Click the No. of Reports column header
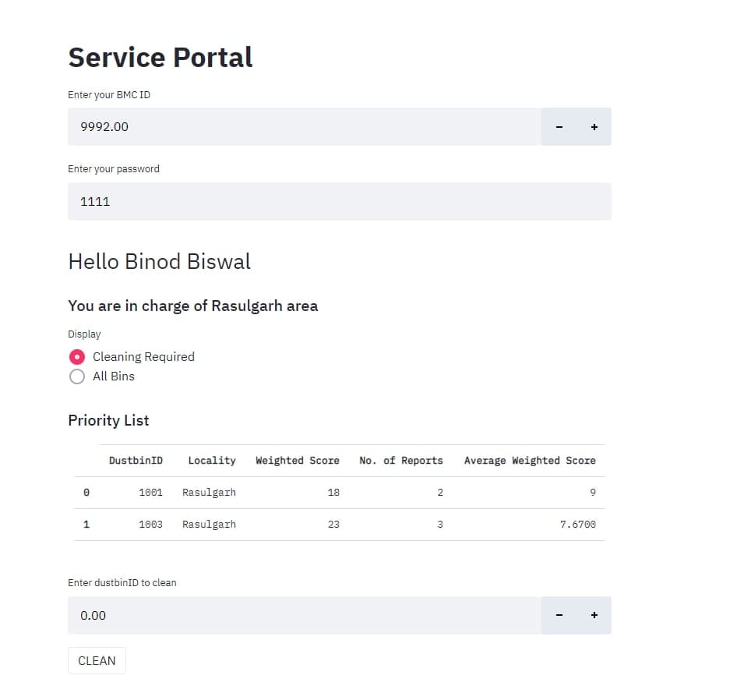This screenshot has height=700, width=737. coord(401,460)
